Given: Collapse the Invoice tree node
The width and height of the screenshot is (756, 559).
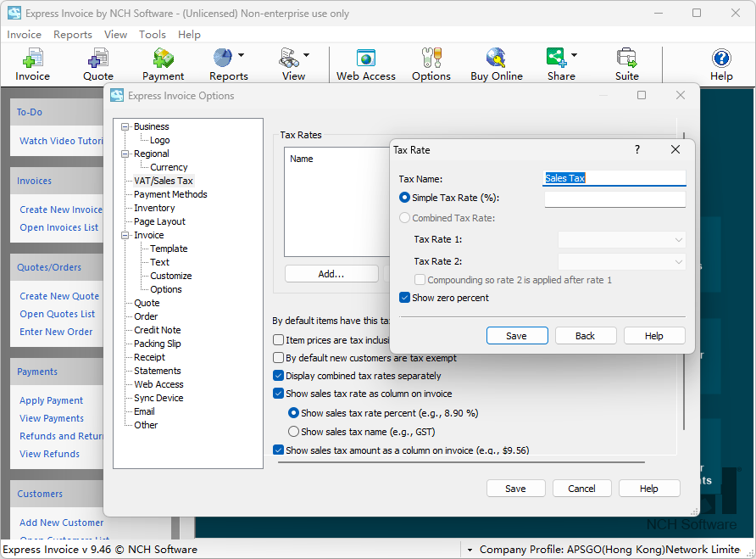Looking at the screenshot, I should 125,235.
